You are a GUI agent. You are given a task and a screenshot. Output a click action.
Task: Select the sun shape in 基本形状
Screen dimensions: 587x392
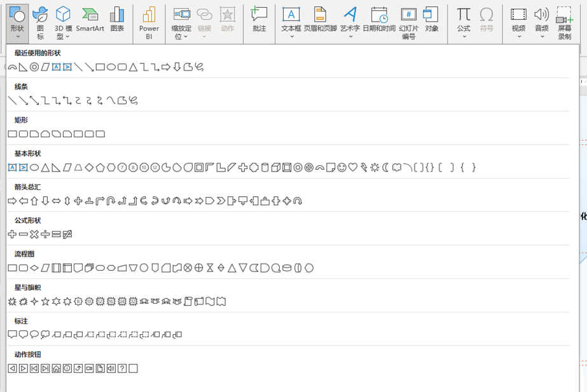pos(375,168)
